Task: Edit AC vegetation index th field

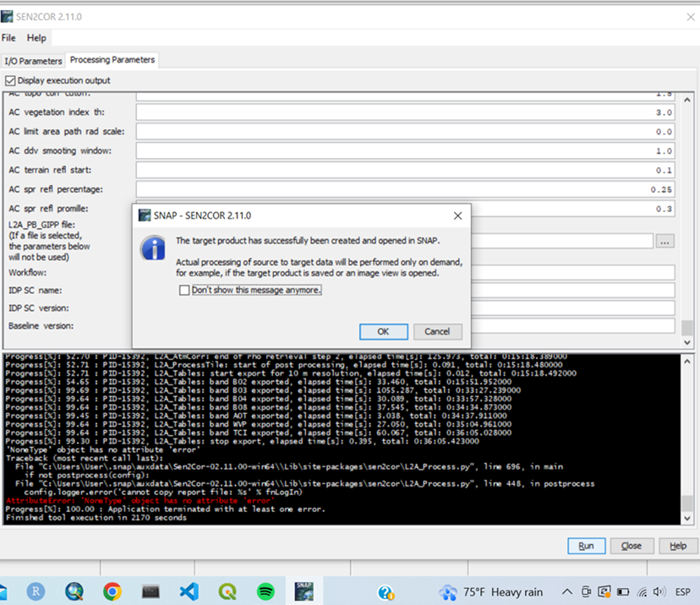Action: (x=405, y=112)
